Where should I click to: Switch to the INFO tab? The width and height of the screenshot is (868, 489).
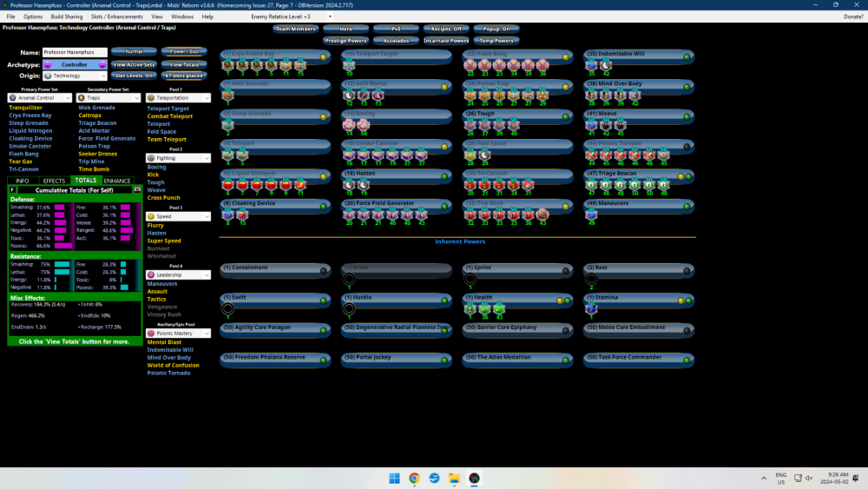pyautogui.click(x=23, y=181)
